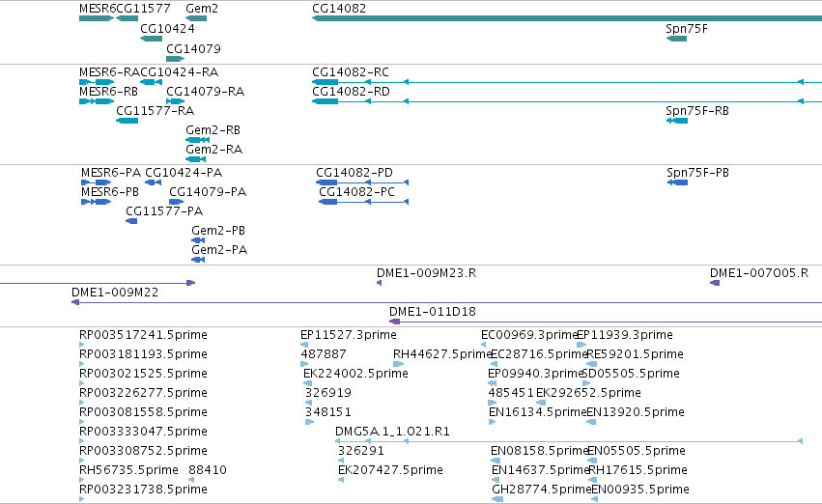
Task: Select the protein glyph under Spn75F-PB label
Action: [677, 182]
